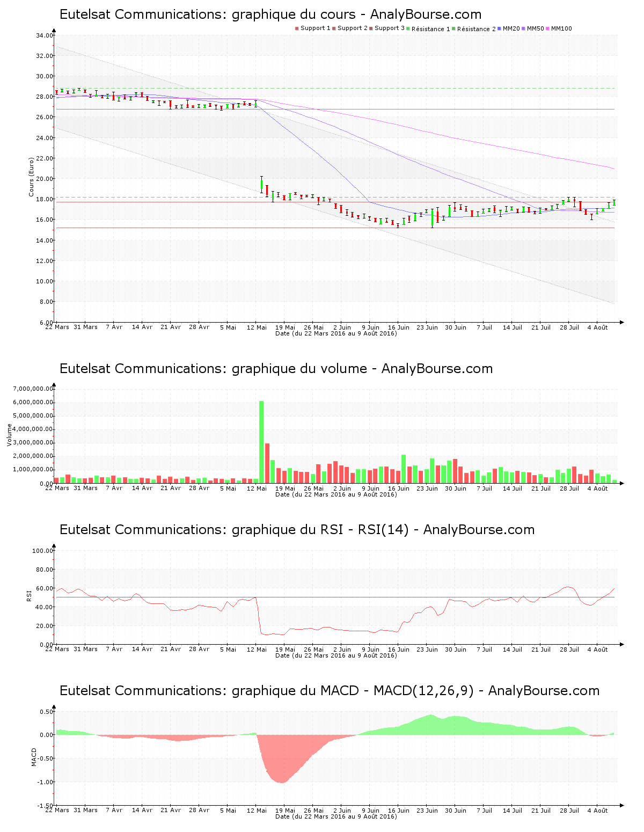Click the 6.00 price axis value

[46, 323]
